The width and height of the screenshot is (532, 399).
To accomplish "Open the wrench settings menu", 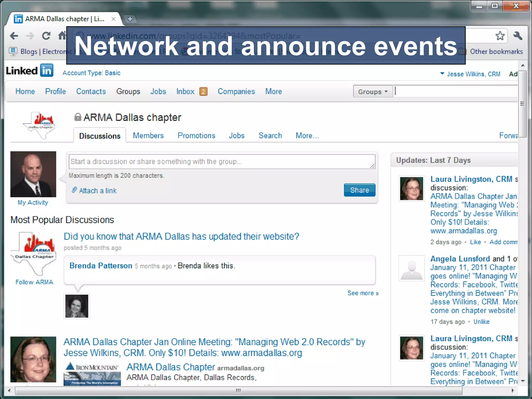I will pos(518,36).
